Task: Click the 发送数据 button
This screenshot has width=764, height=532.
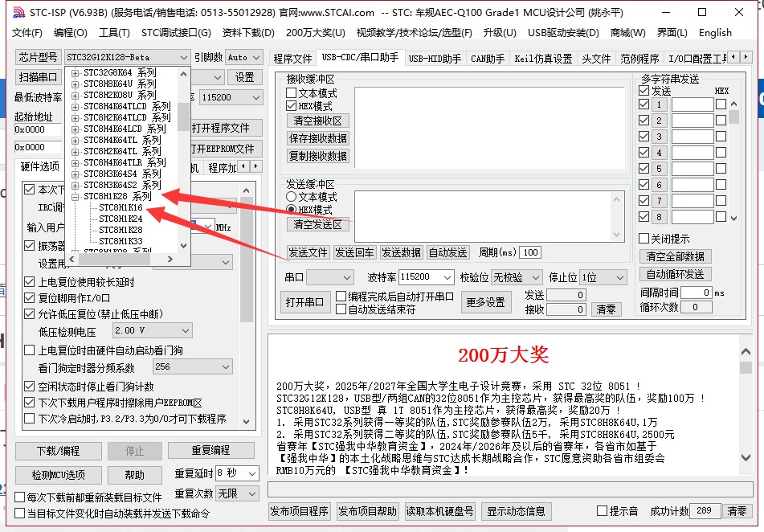Action: coord(401,252)
